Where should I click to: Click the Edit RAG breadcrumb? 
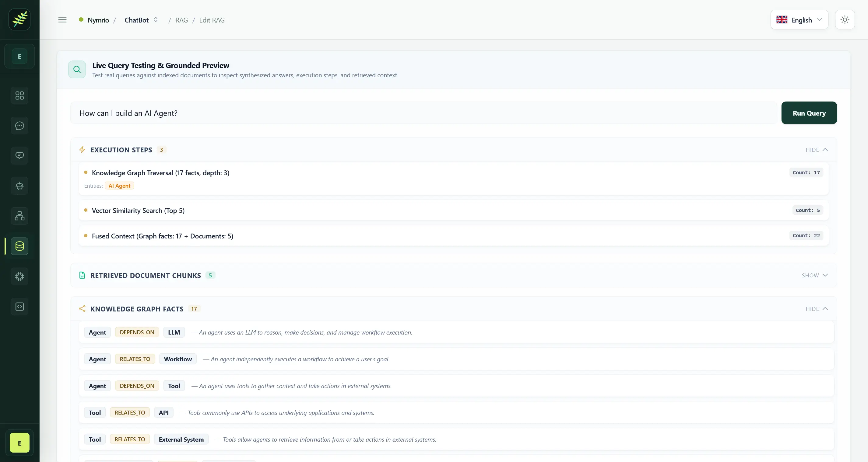coord(212,20)
